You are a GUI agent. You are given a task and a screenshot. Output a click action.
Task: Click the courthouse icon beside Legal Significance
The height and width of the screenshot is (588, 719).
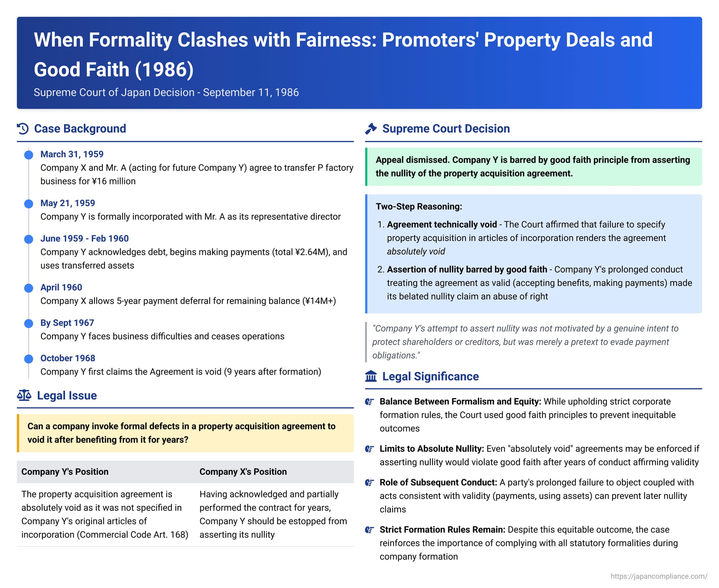371,377
